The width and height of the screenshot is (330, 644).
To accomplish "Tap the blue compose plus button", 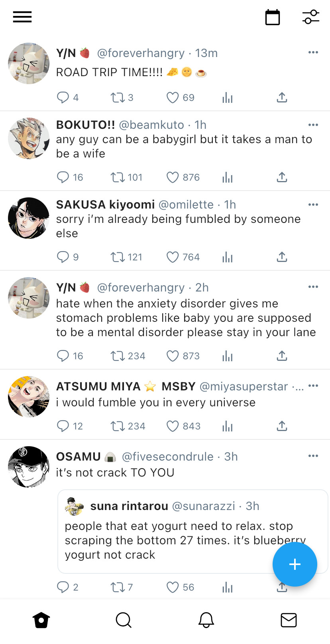I will click(295, 564).
